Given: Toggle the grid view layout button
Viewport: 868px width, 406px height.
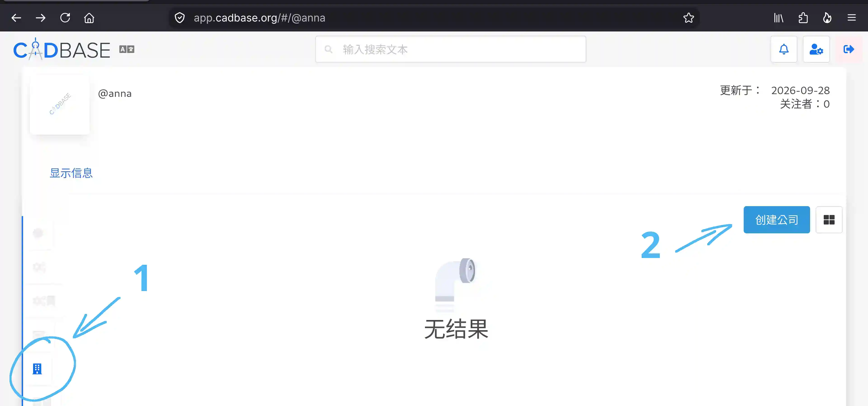Looking at the screenshot, I should coord(829,220).
